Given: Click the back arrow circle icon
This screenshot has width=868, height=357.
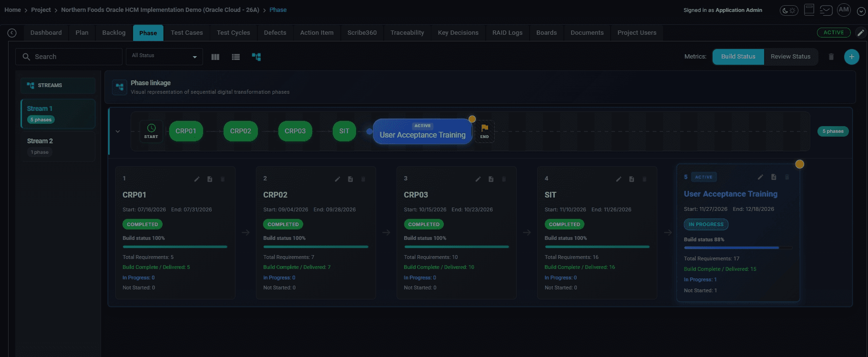Looking at the screenshot, I should click(x=12, y=33).
